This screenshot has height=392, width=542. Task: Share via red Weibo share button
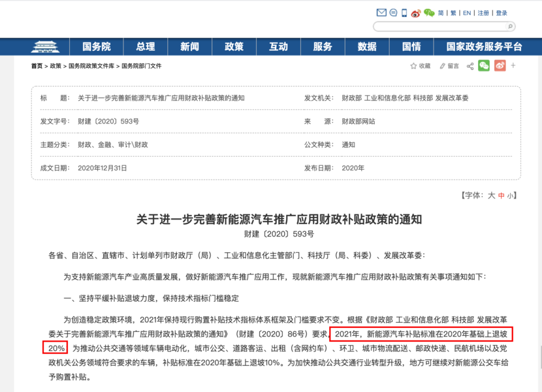[500, 65]
